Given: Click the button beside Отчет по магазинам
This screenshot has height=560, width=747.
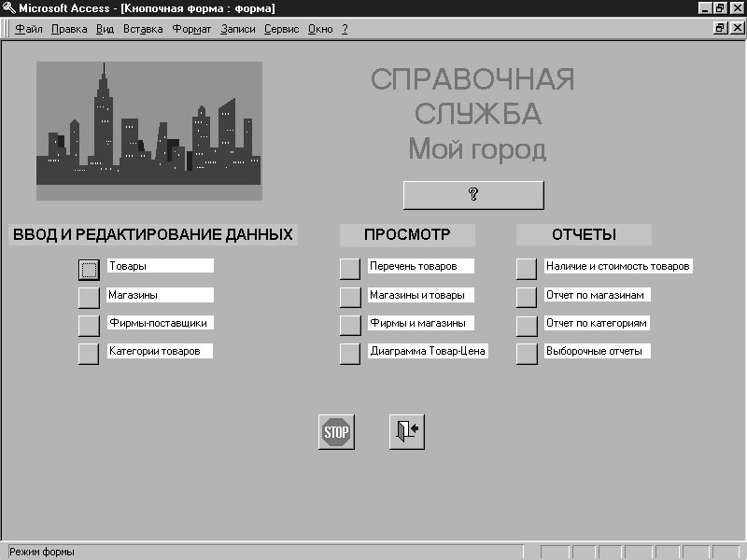Looking at the screenshot, I should coord(527,298).
